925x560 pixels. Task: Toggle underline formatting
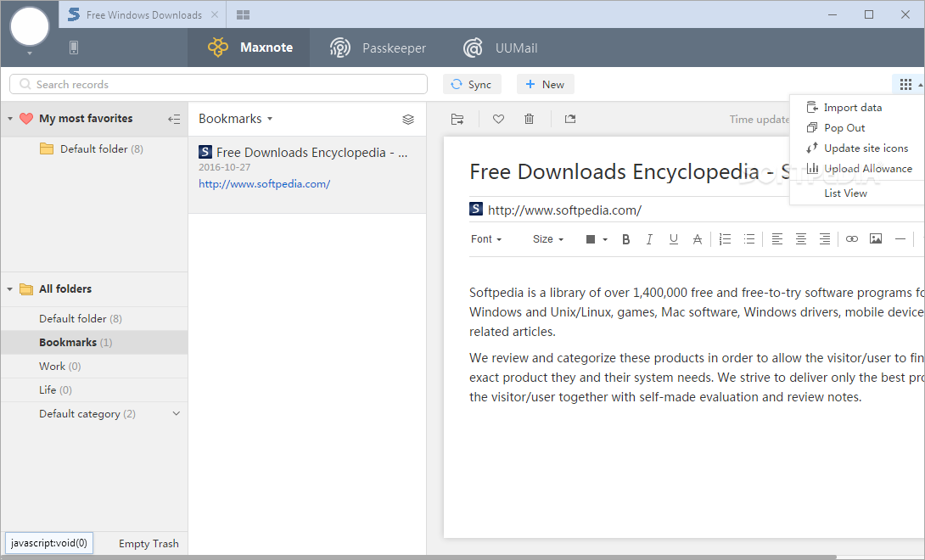click(673, 239)
